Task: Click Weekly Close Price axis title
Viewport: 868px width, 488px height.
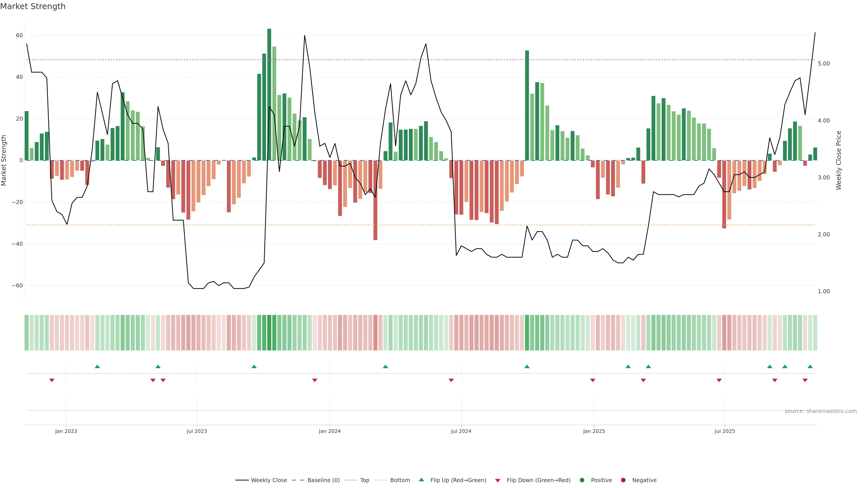Action: click(x=839, y=160)
